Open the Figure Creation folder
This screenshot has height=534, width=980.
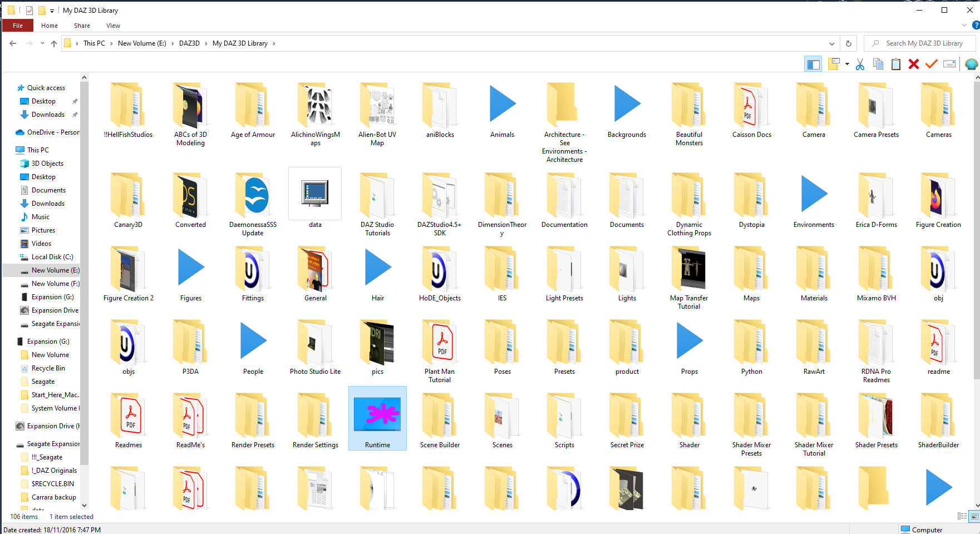939,201
